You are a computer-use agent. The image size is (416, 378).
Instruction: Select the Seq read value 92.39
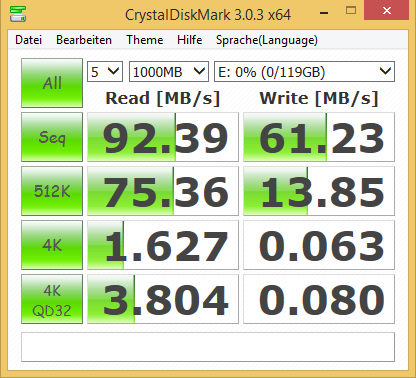click(163, 137)
